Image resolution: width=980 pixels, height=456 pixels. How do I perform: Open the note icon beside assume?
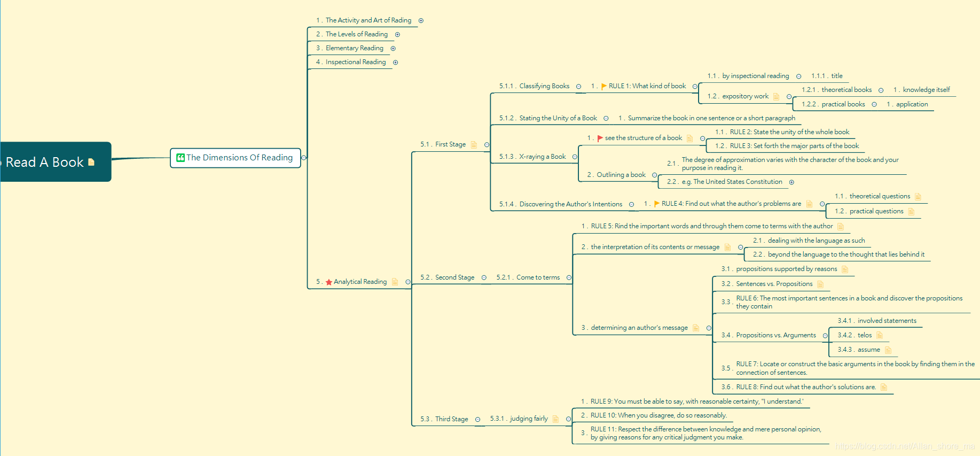pos(888,350)
